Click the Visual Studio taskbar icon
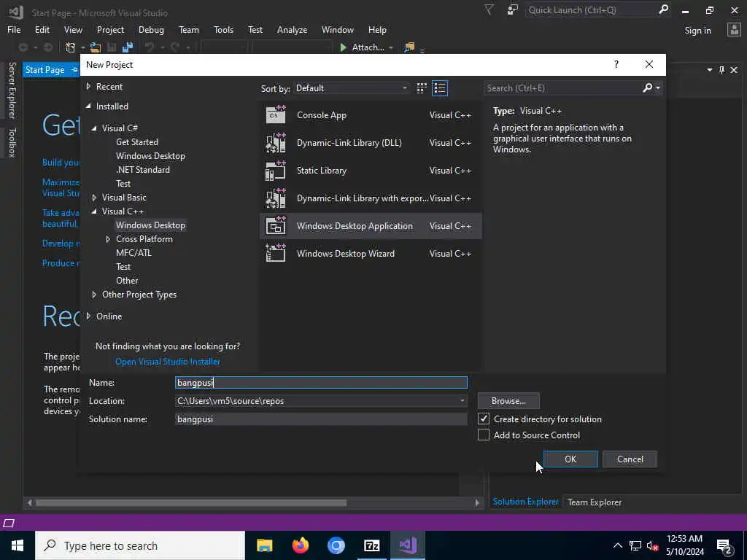Viewport: 747px width, 560px height. [408, 545]
